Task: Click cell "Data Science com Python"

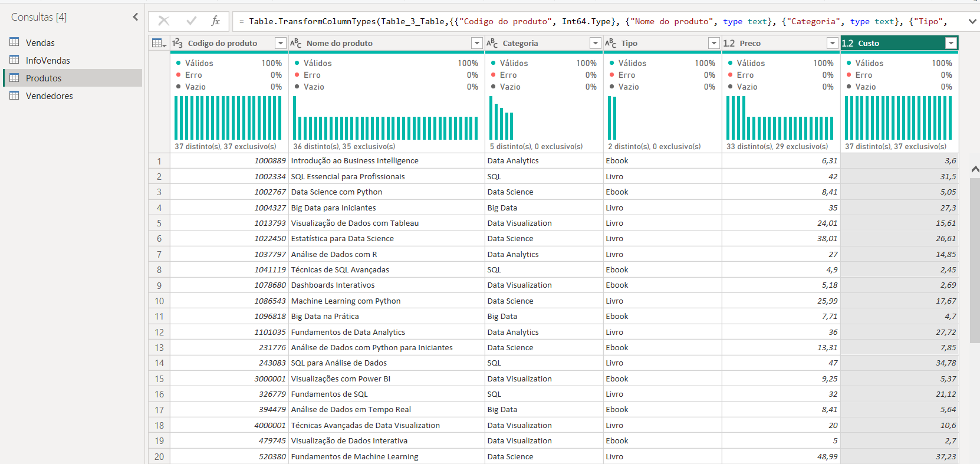Action: [386, 192]
